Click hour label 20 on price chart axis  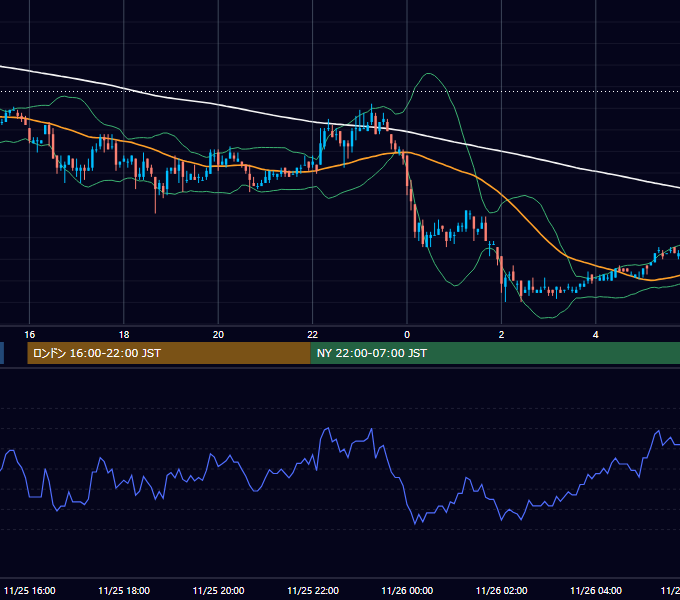pos(218,334)
